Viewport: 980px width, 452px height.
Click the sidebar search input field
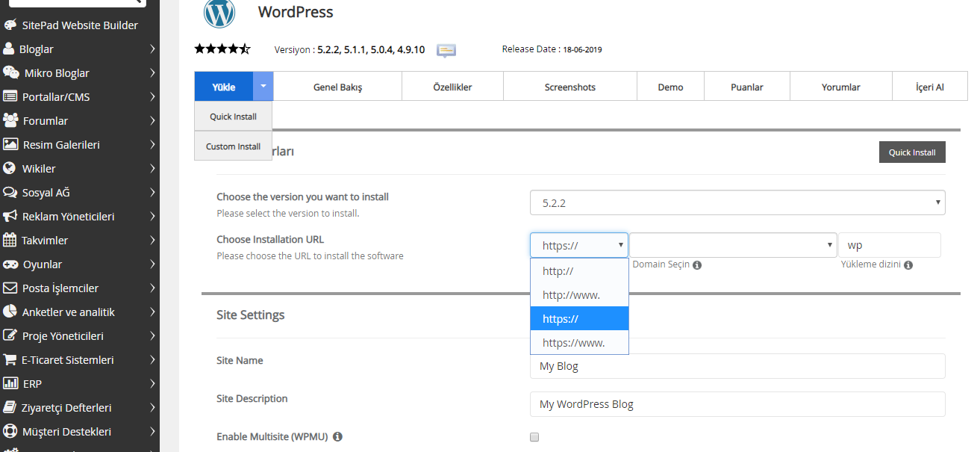point(78,2)
